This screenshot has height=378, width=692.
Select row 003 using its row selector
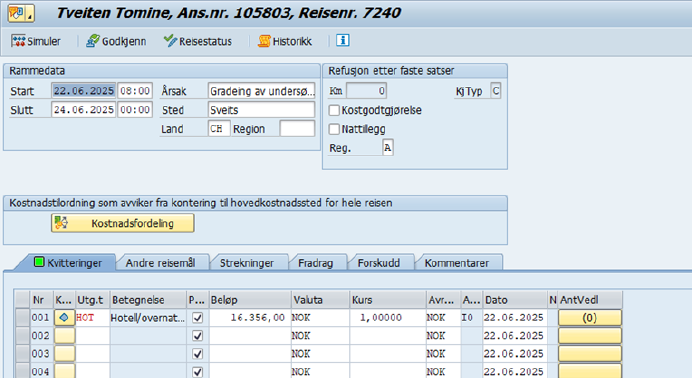22,354
